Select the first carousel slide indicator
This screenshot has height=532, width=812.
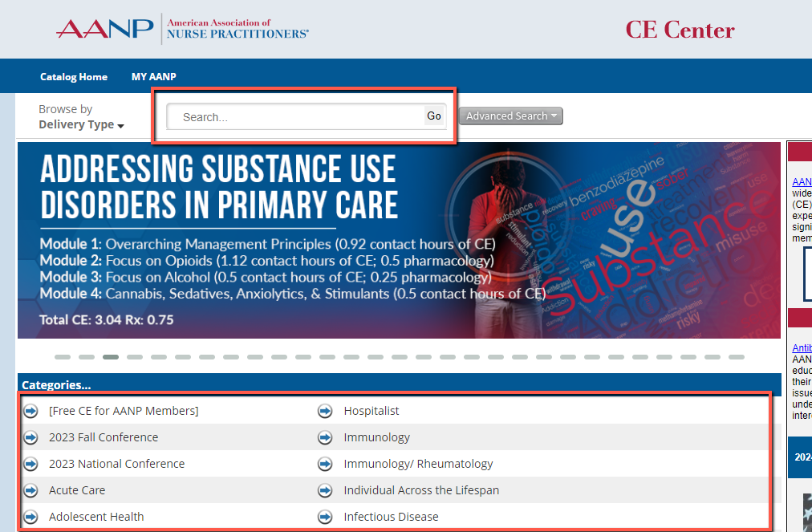point(63,357)
